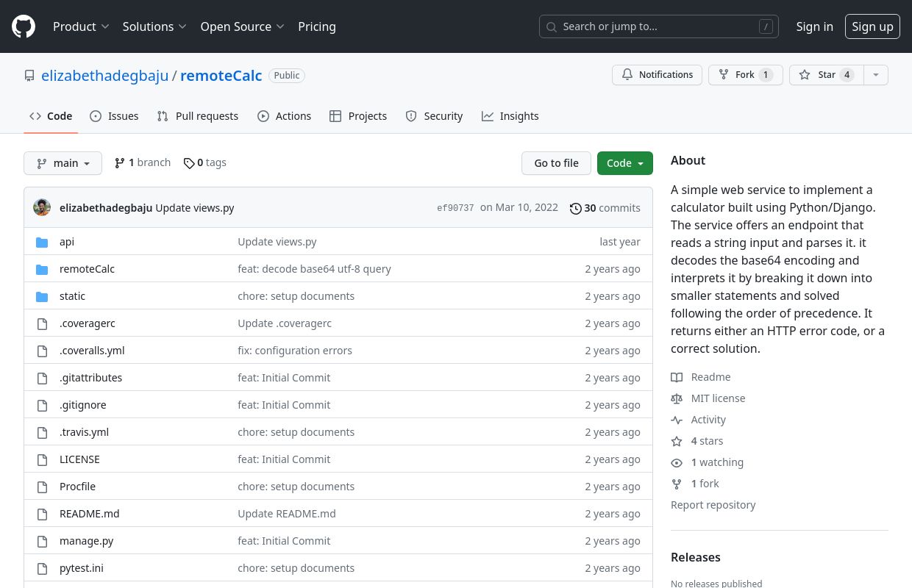Open the MIT license link
The image size is (912, 588).
pos(708,398)
